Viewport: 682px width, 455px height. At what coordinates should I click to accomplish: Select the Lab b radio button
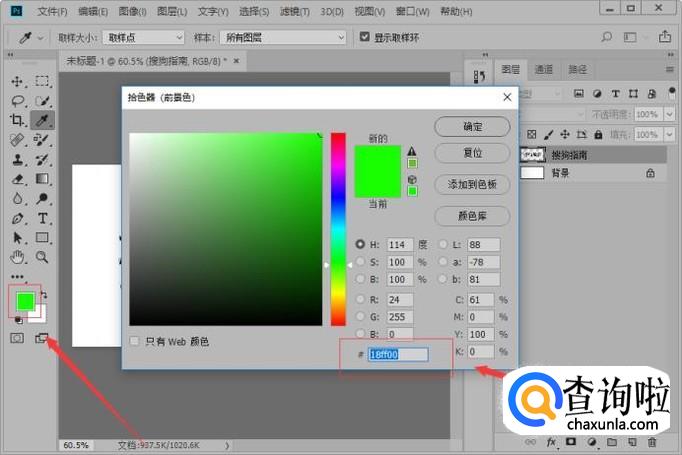coord(443,279)
